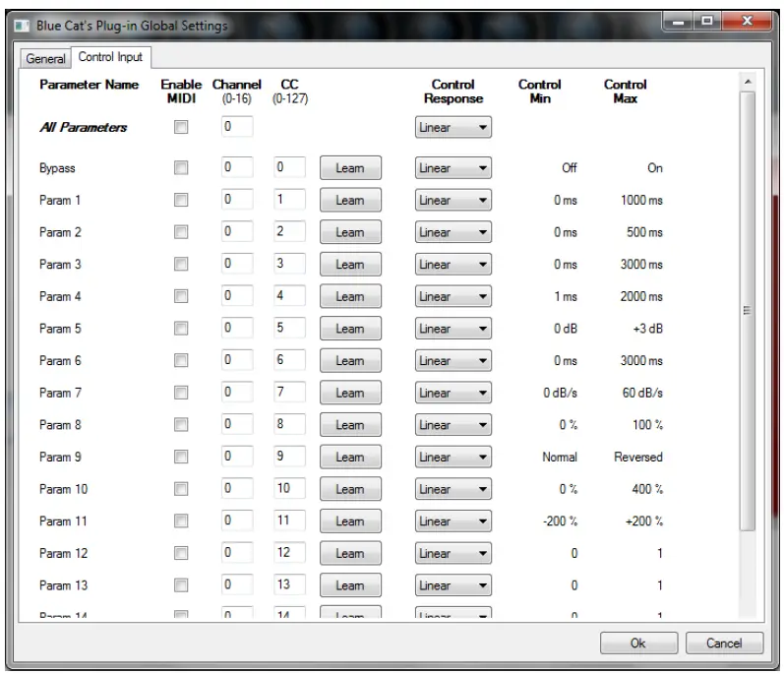Screen dimensions: 784x674
Task: Click Learn for Param 12
Action: pos(350,553)
